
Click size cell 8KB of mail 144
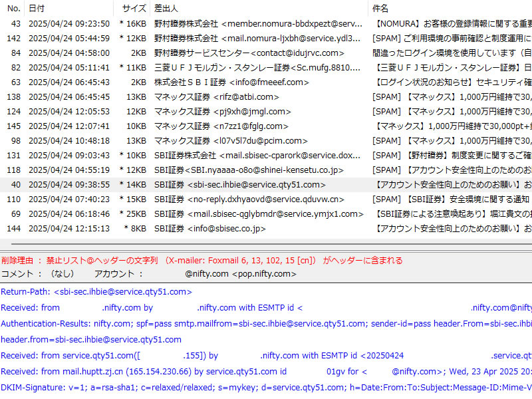[x=135, y=228]
